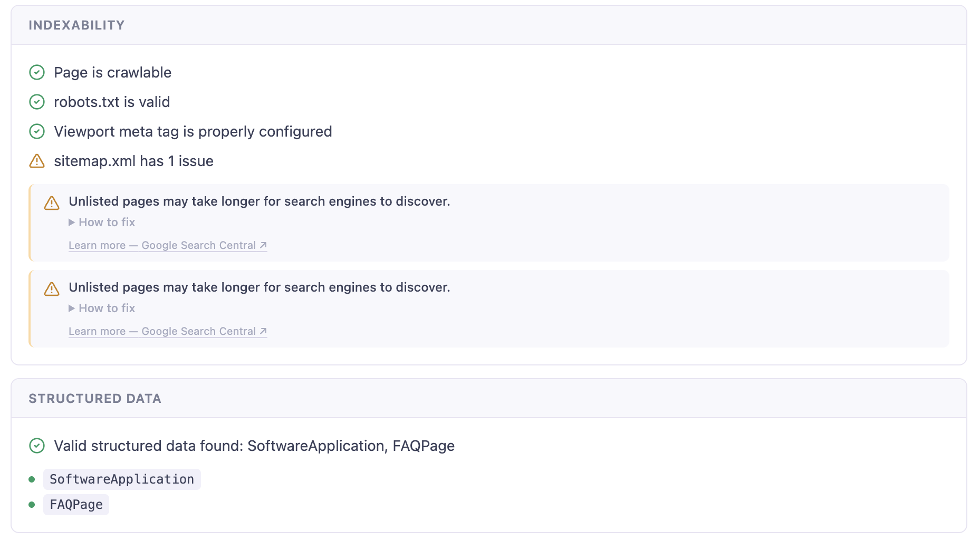Viewport: 980px width, 540px height.
Task: Expand How to fix in second Unlisted pages card
Action: [102, 308]
